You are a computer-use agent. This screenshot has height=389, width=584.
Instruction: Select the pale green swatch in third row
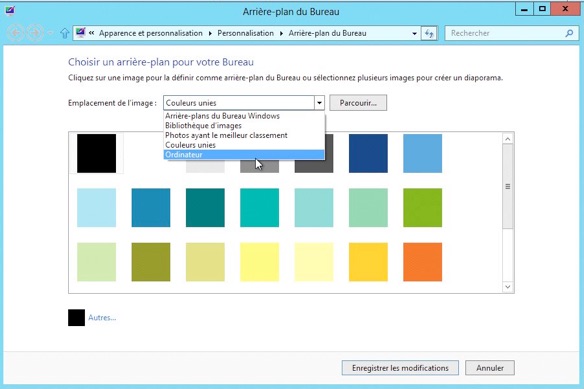coord(96,262)
